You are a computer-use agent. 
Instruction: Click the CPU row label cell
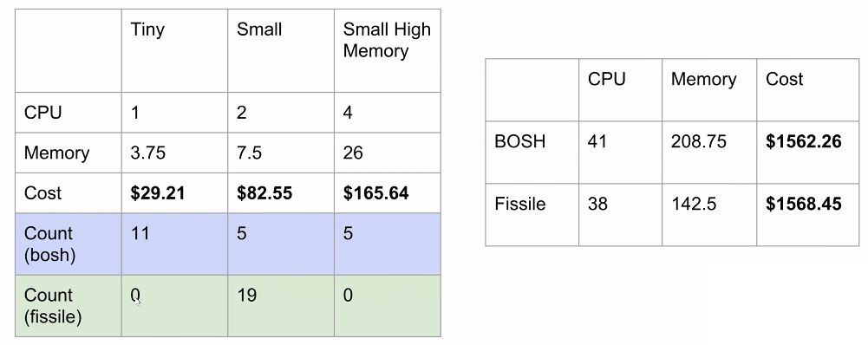point(69,113)
